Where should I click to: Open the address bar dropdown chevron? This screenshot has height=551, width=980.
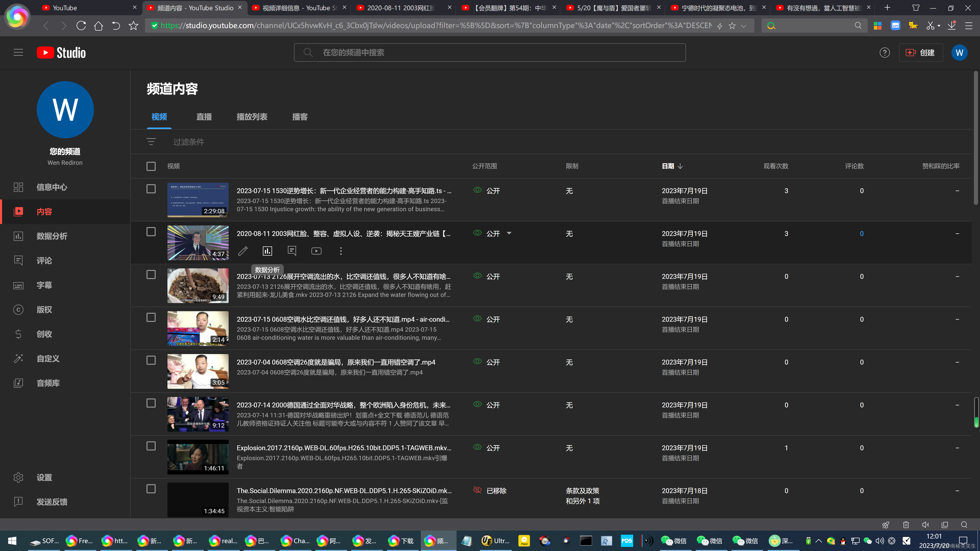[744, 26]
